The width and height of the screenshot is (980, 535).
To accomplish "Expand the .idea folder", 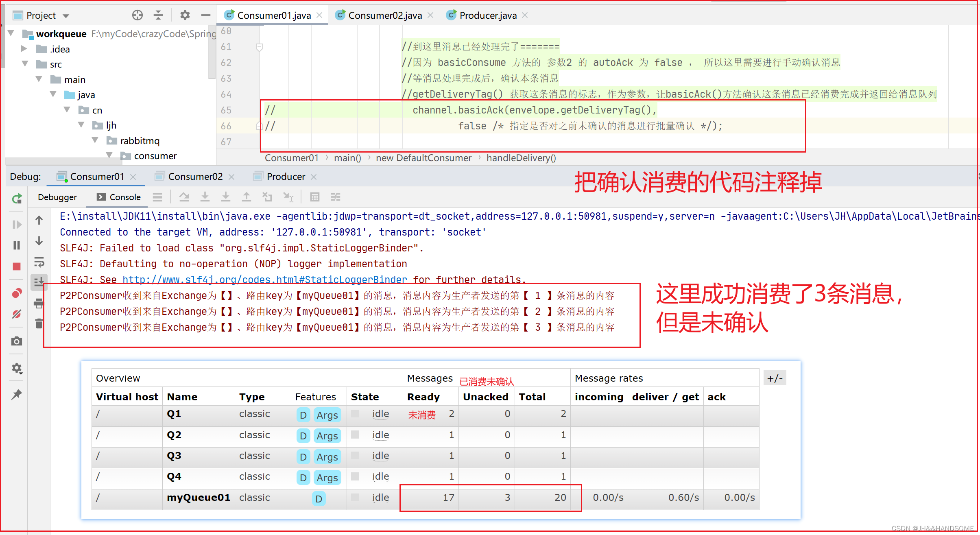I will tap(24, 48).
